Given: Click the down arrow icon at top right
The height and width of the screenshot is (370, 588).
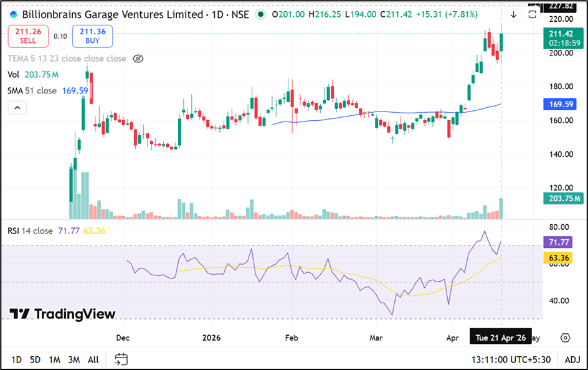Looking at the screenshot, I should pyautogui.click(x=513, y=14).
